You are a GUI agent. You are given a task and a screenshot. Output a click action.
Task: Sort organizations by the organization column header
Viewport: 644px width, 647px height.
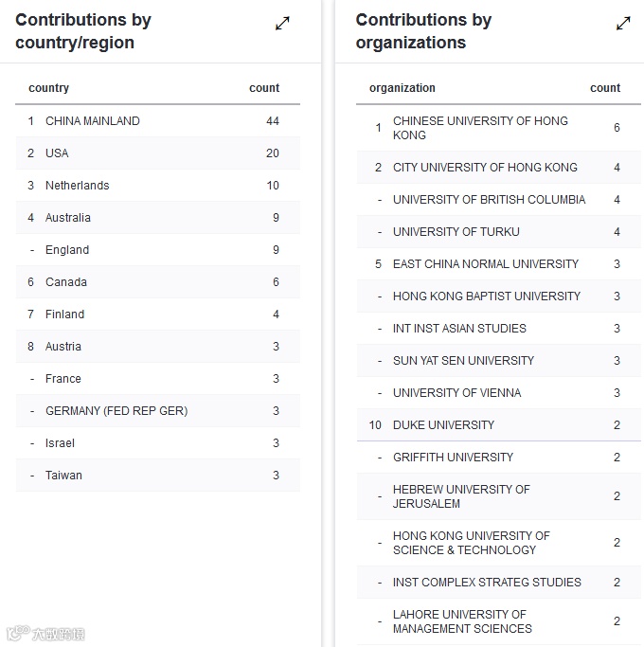402,88
